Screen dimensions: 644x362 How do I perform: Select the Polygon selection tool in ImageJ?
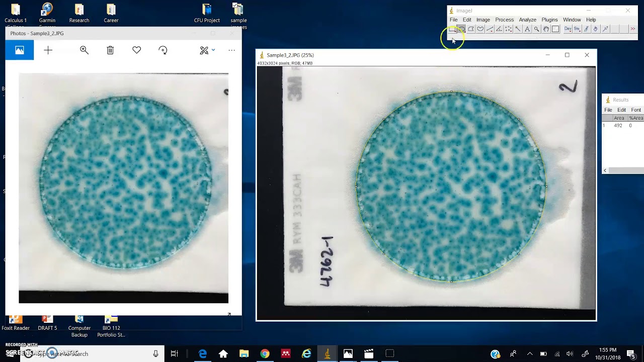471,29
